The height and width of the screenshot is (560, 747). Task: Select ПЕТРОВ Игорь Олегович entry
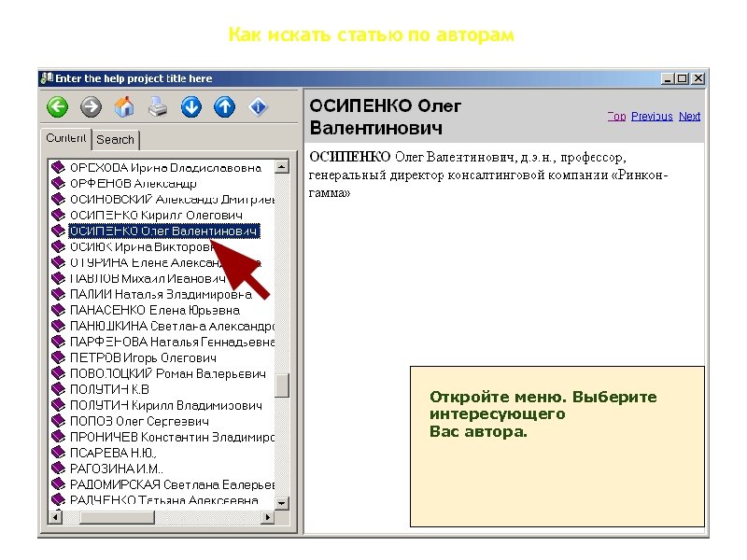coord(143,357)
